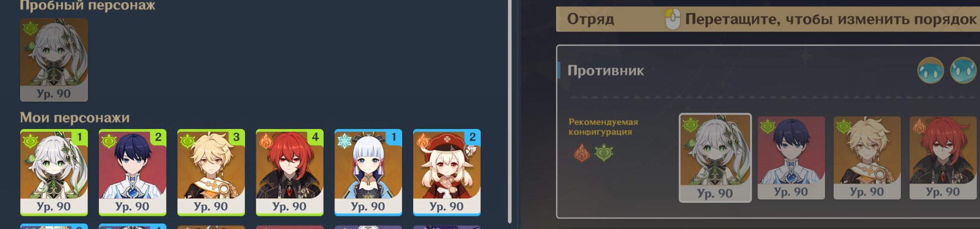Viewport: 980px width, 229px height.
Task: Click the Pyro icon on Diluc's roster card
Action: (266, 142)
